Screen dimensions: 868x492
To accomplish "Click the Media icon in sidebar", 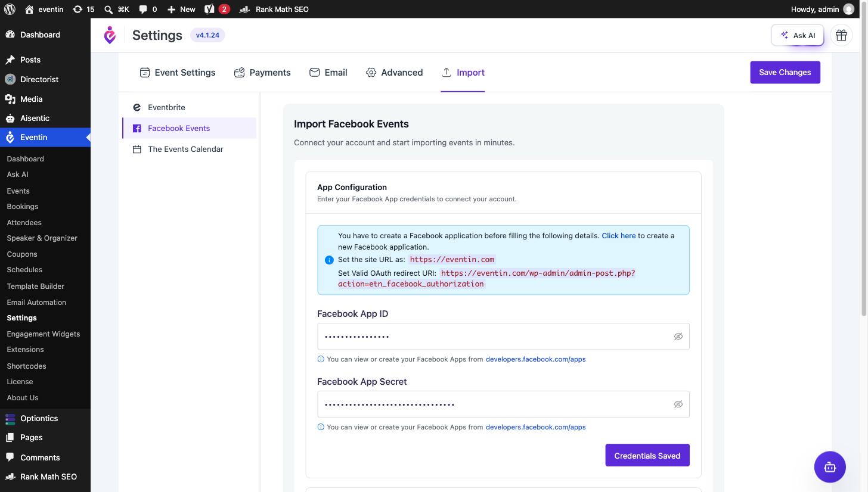I will pos(10,99).
